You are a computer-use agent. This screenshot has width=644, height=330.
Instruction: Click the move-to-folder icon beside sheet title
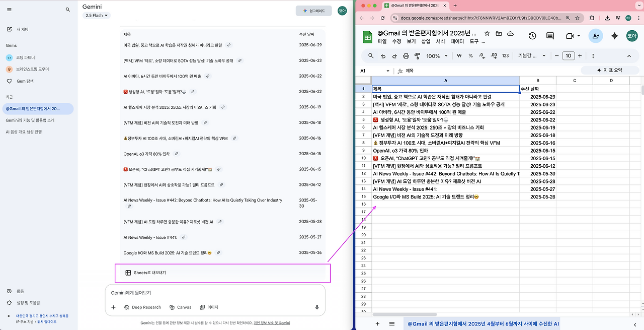[499, 34]
